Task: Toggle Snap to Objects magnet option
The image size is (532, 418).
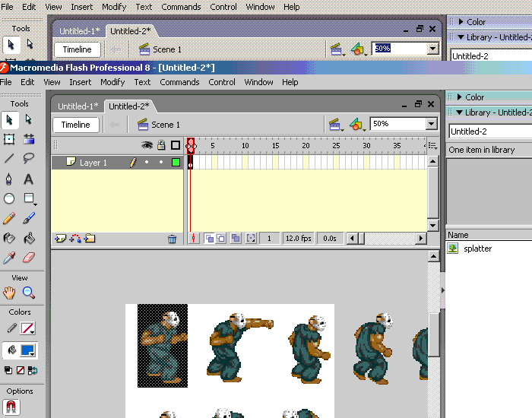Action: click(x=11, y=407)
